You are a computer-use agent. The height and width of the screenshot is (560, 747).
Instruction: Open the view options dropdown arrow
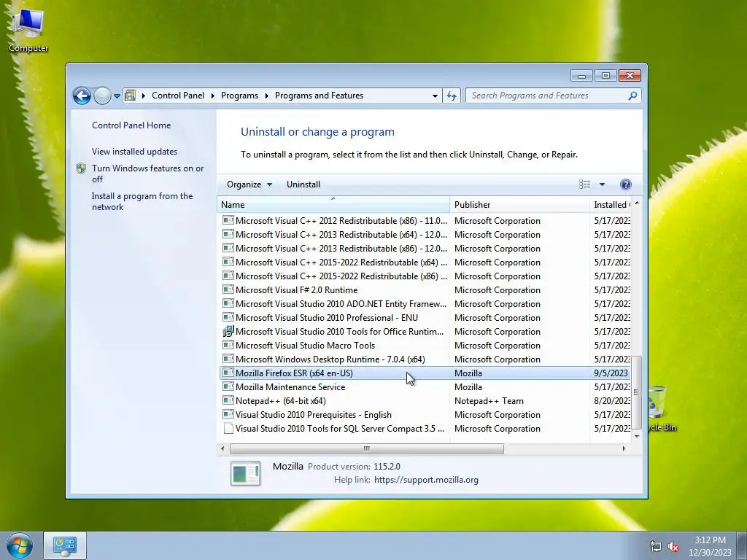pyautogui.click(x=602, y=184)
